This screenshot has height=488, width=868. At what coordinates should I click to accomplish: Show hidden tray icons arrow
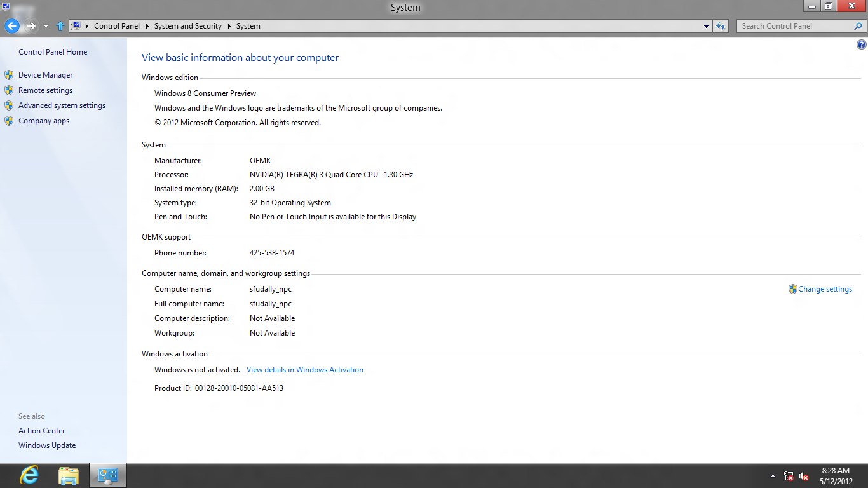click(773, 476)
